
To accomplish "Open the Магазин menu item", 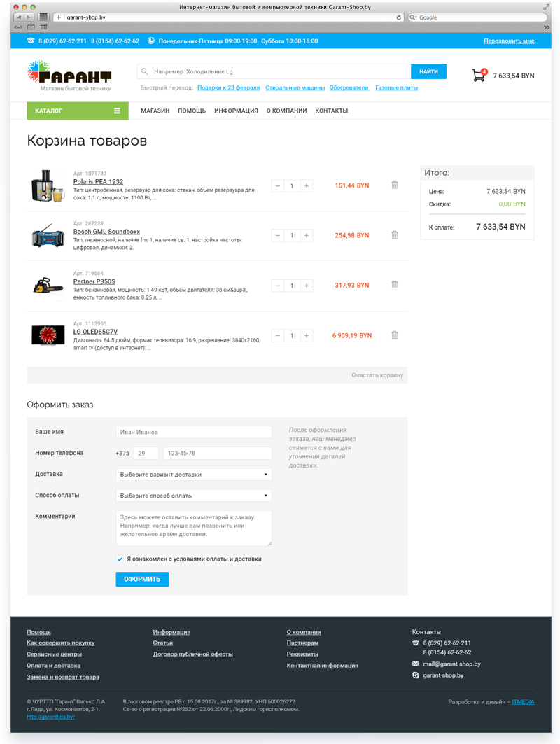I will pos(155,111).
